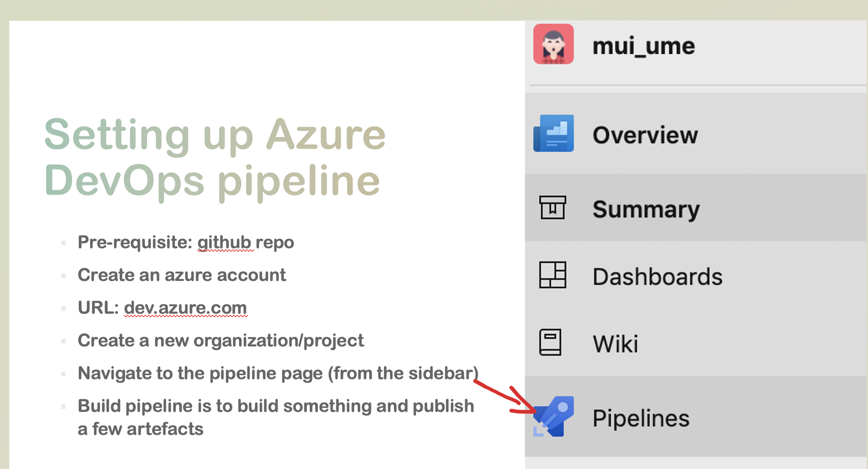Click the blue Overview icon
This screenshot has height=469, width=868.
(553, 133)
